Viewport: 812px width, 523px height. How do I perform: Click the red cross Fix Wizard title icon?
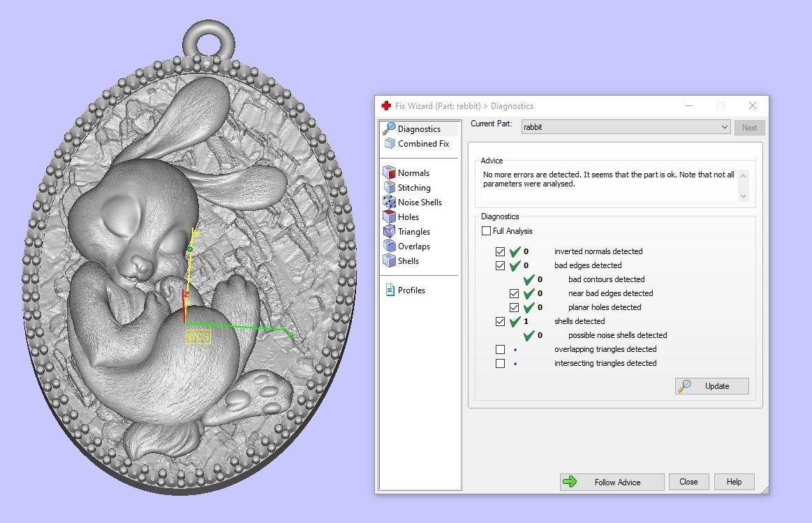pyautogui.click(x=386, y=105)
